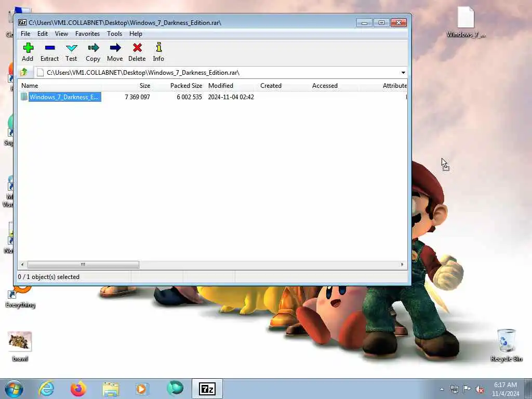Click the Extract toolbar icon

pyautogui.click(x=49, y=52)
